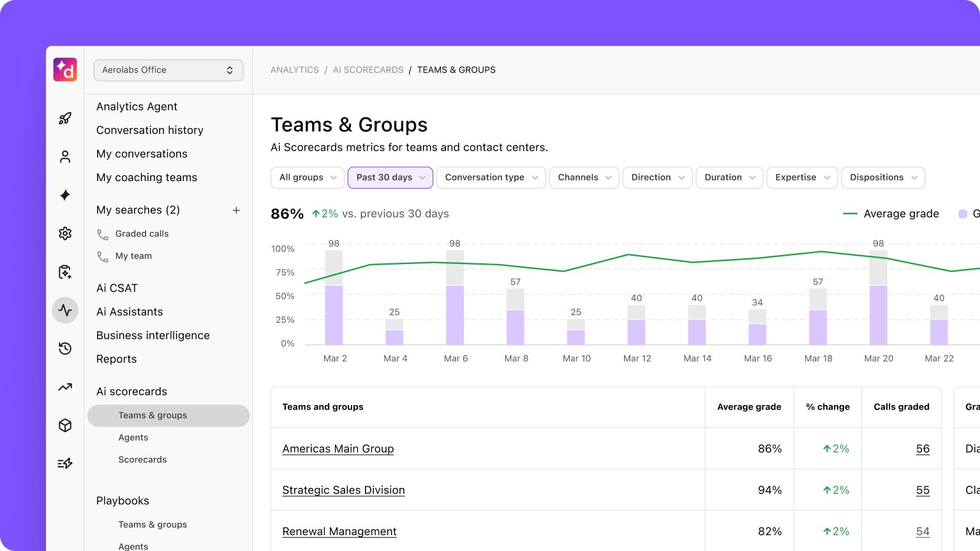Open the Playbooks section
The height and width of the screenshot is (551, 980).
(x=122, y=501)
